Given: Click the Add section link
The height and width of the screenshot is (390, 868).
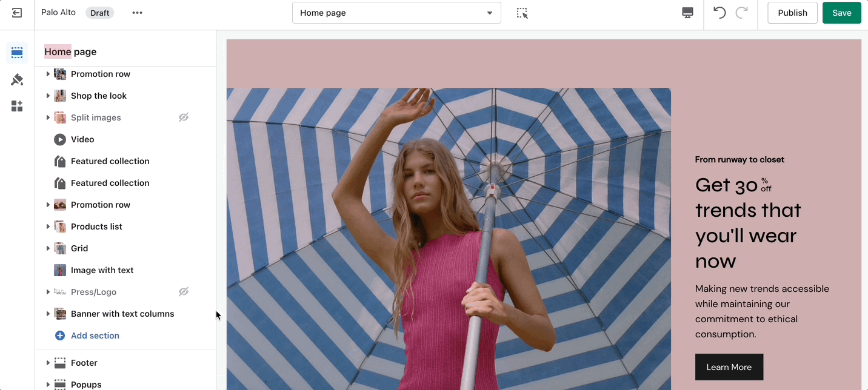Looking at the screenshot, I should pyautogui.click(x=95, y=335).
